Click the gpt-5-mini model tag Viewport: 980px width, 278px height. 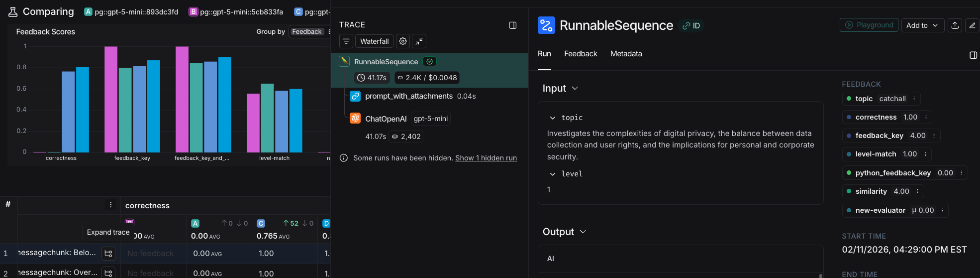[431, 119]
